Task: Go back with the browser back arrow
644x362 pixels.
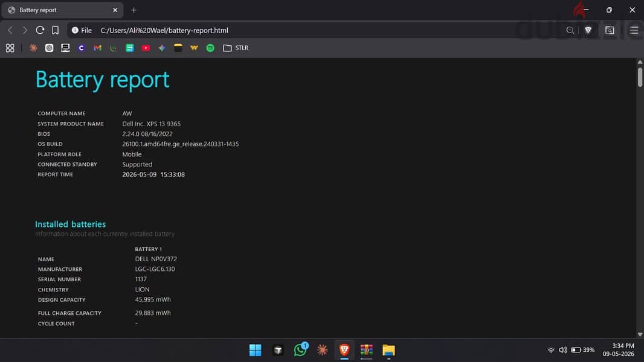Action: click(10, 30)
